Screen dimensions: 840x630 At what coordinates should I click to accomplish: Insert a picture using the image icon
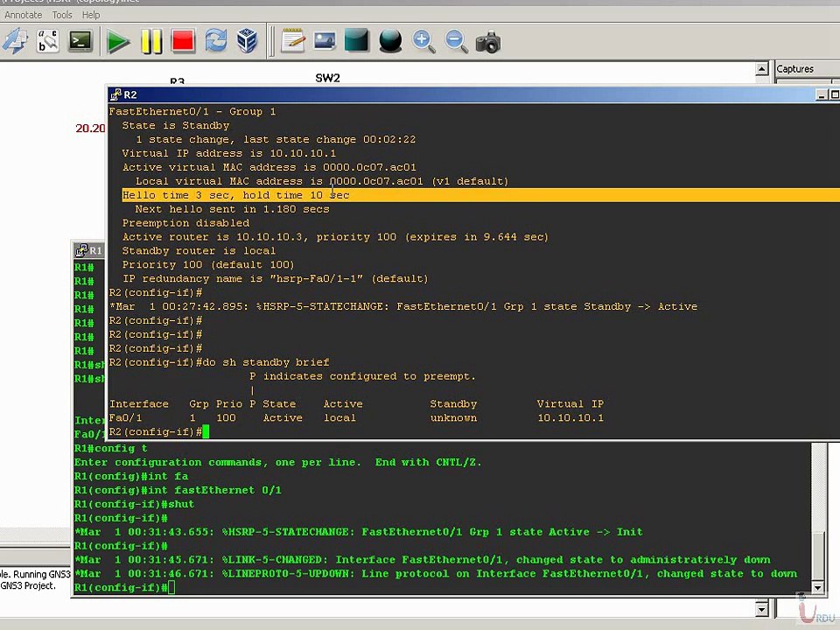tap(325, 41)
